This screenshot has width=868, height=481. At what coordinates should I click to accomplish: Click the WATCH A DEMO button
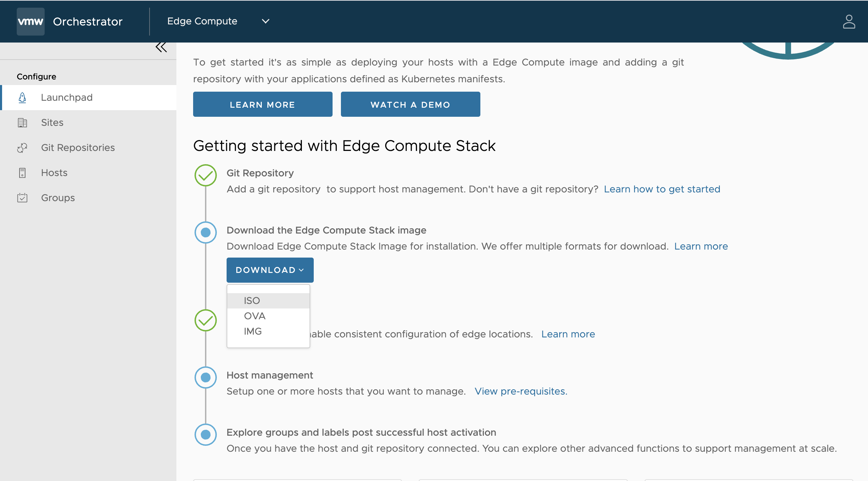pyautogui.click(x=410, y=104)
